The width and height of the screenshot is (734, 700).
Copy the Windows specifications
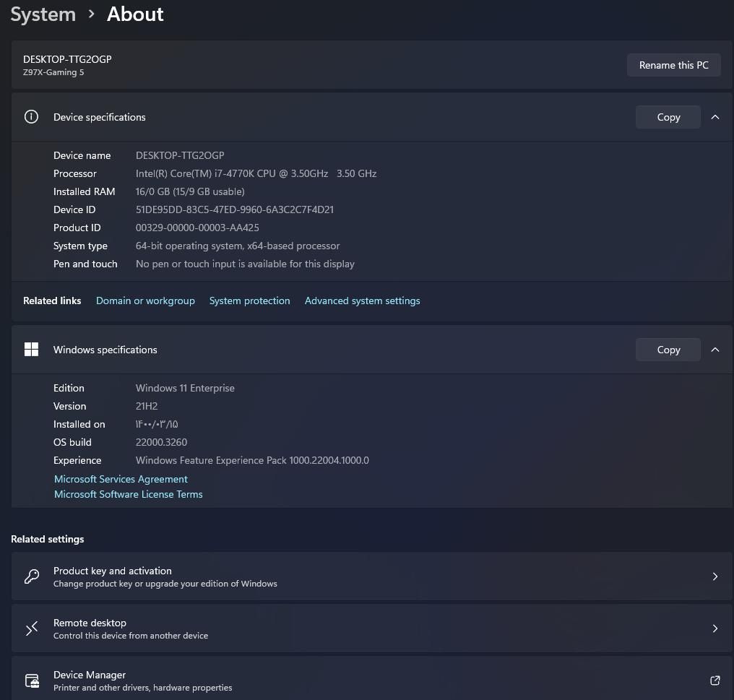(668, 350)
